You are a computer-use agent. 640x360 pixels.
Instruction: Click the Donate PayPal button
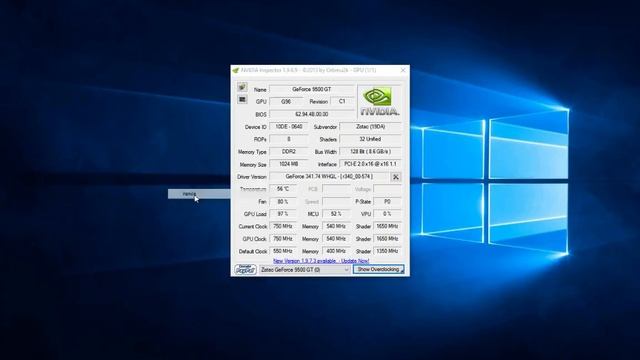pyautogui.click(x=245, y=269)
